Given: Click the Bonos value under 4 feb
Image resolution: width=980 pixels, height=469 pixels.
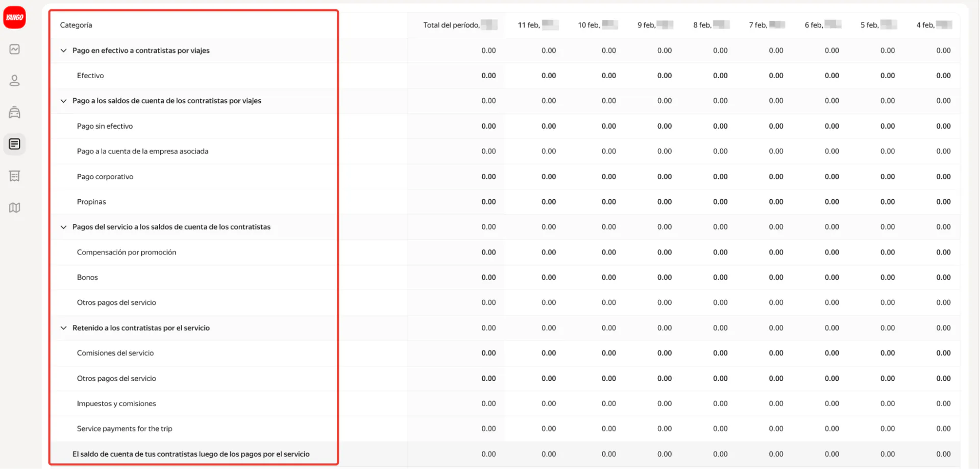Looking at the screenshot, I should [943, 277].
